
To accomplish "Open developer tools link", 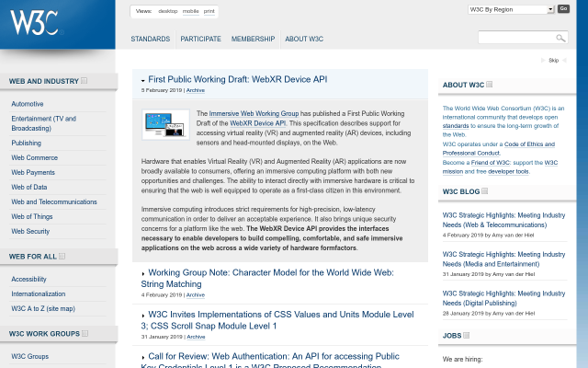I will (x=508, y=172).
